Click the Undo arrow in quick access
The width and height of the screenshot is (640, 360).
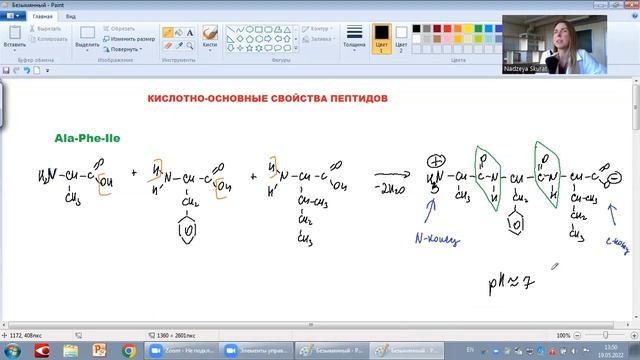click(27, 70)
